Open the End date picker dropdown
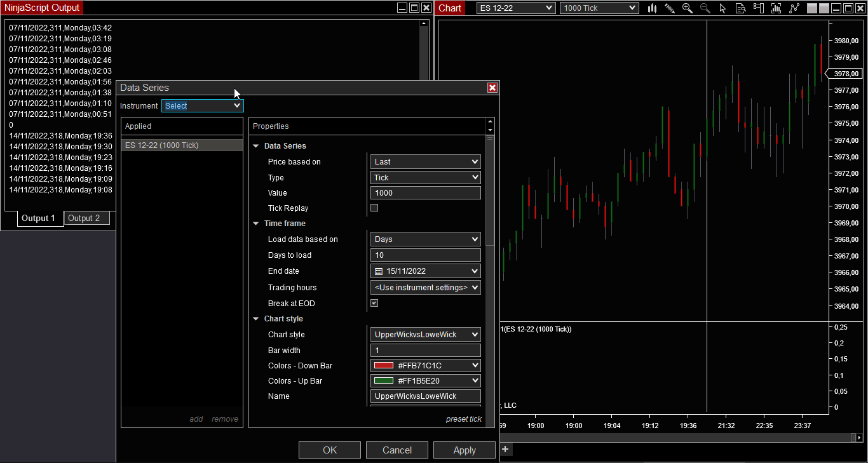Image resolution: width=868 pixels, height=463 pixels. point(426,271)
